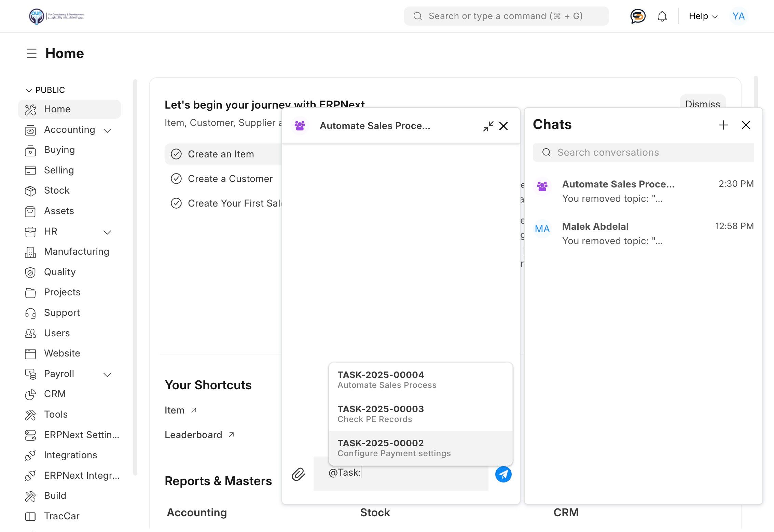Expand the Accounting sidebar submenu
The height and width of the screenshot is (532, 774).
pos(107,130)
